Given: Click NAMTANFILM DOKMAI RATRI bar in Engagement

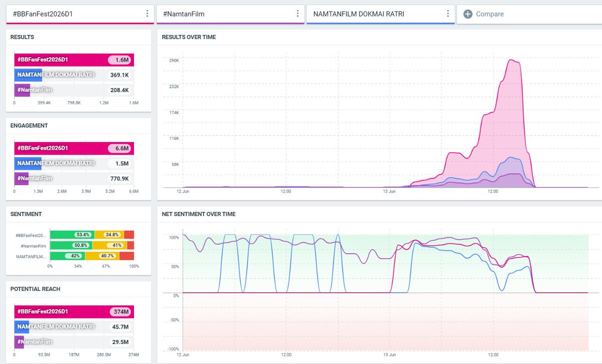Looking at the screenshot, I should [28, 163].
